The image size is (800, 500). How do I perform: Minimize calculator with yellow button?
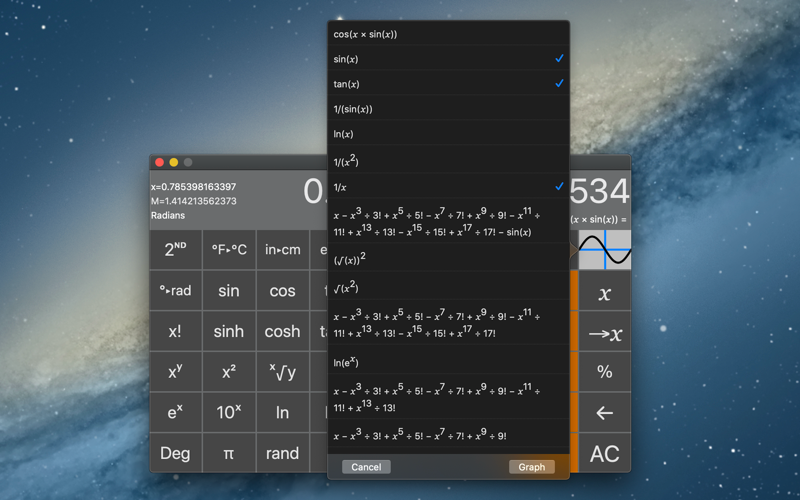point(173,162)
